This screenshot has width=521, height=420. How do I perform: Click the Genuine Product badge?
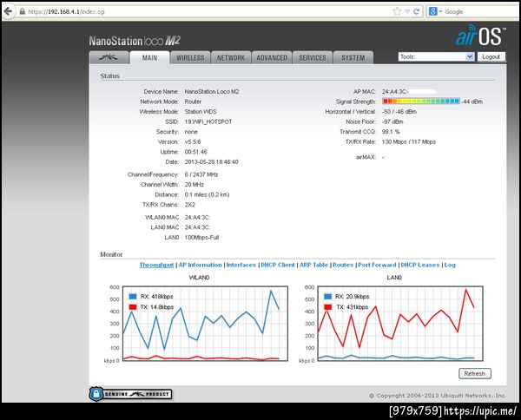[x=130, y=394]
